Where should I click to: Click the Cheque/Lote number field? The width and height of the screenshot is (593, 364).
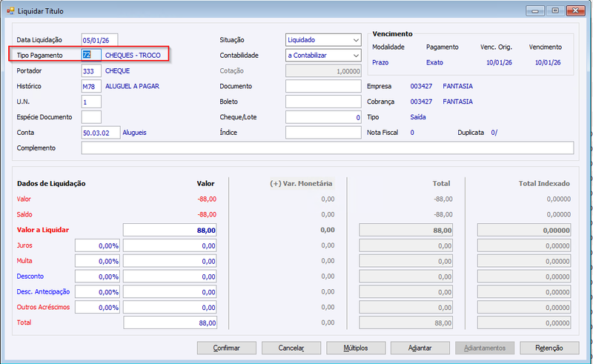(323, 117)
